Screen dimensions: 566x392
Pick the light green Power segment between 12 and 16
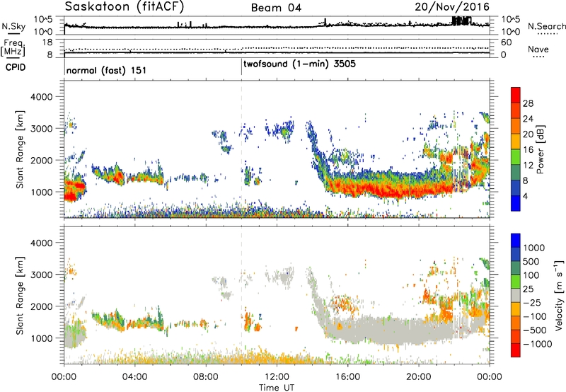pyautogui.click(x=516, y=157)
